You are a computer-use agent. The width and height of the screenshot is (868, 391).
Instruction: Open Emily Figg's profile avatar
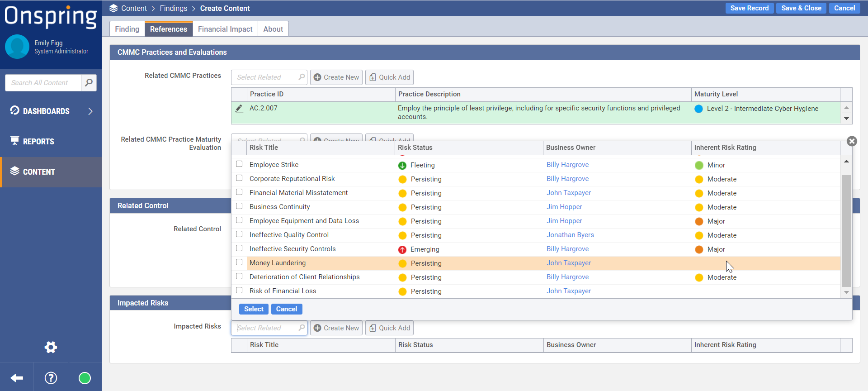pos(17,47)
